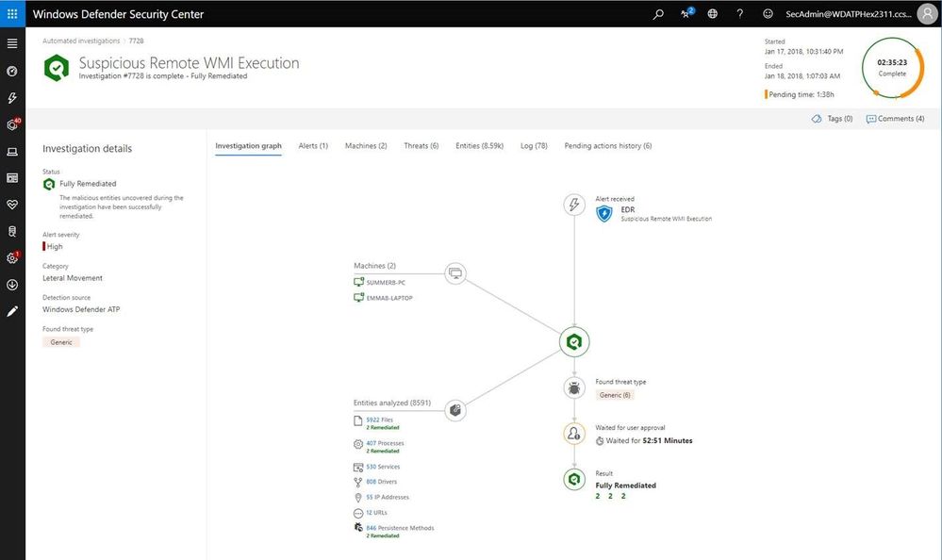942x560 pixels.
Task: Click the 02:35:23 Complete progress ring
Action: click(893, 67)
